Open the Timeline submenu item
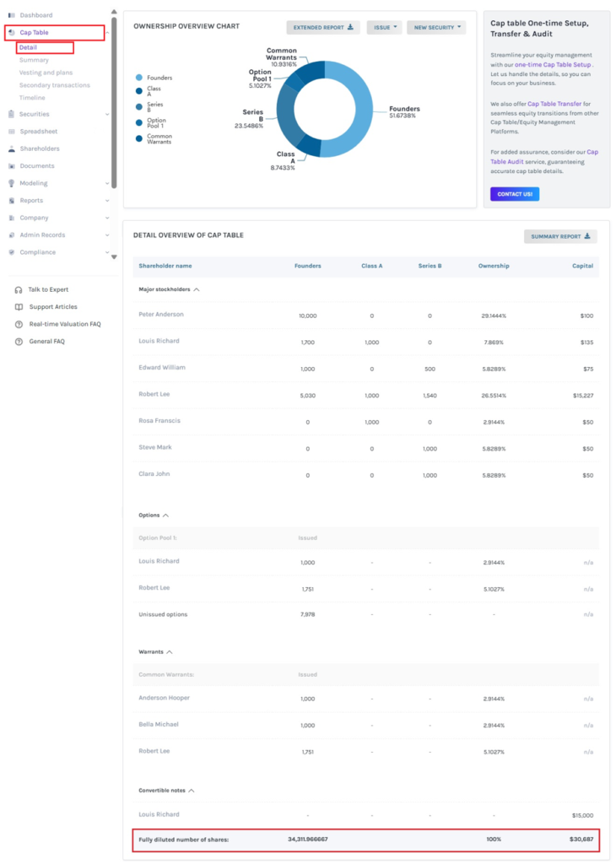 point(32,98)
